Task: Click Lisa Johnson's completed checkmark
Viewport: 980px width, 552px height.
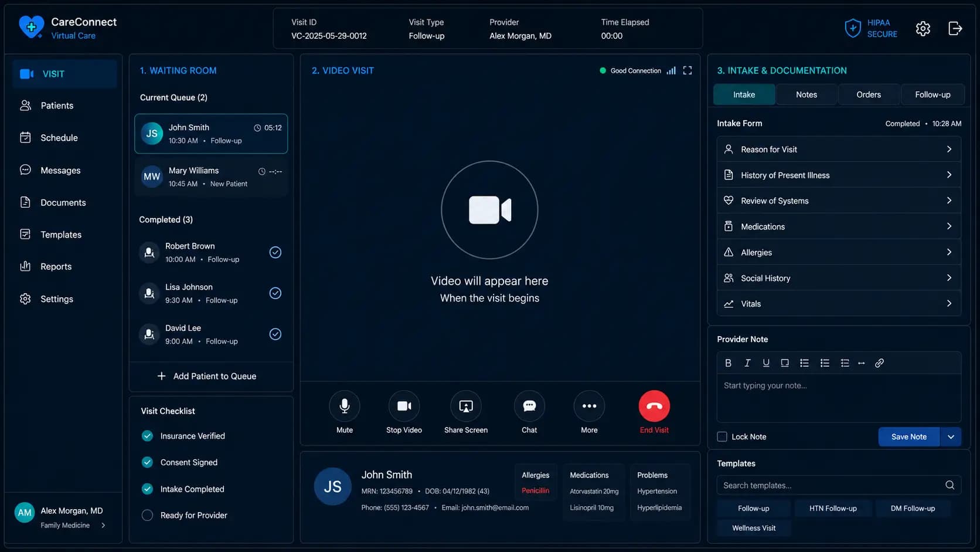Action: coord(275,293)
